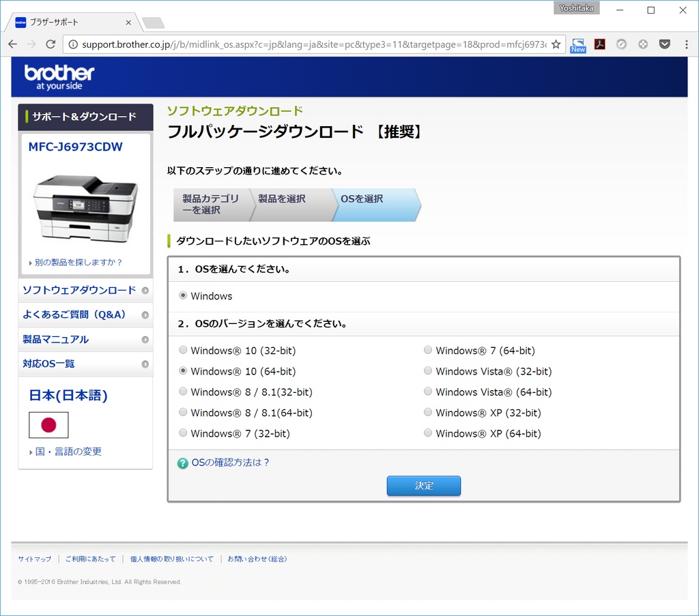The width and height of the screenshot is (699, 616).
Task: Open the OSの確認方法は？ link
Action: point(230,463)
